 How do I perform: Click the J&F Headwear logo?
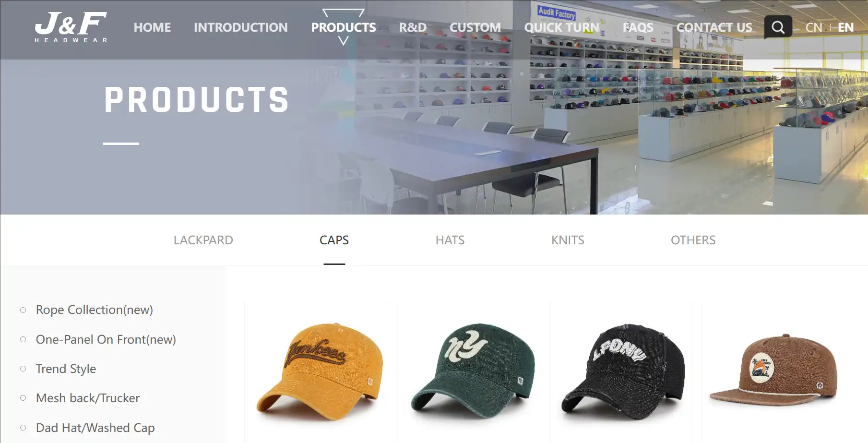coord(71,27)
